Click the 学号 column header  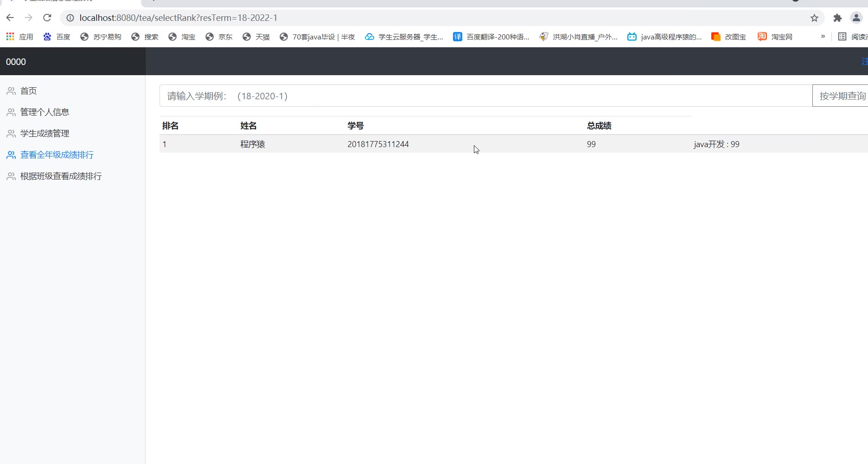click(356, 126)
